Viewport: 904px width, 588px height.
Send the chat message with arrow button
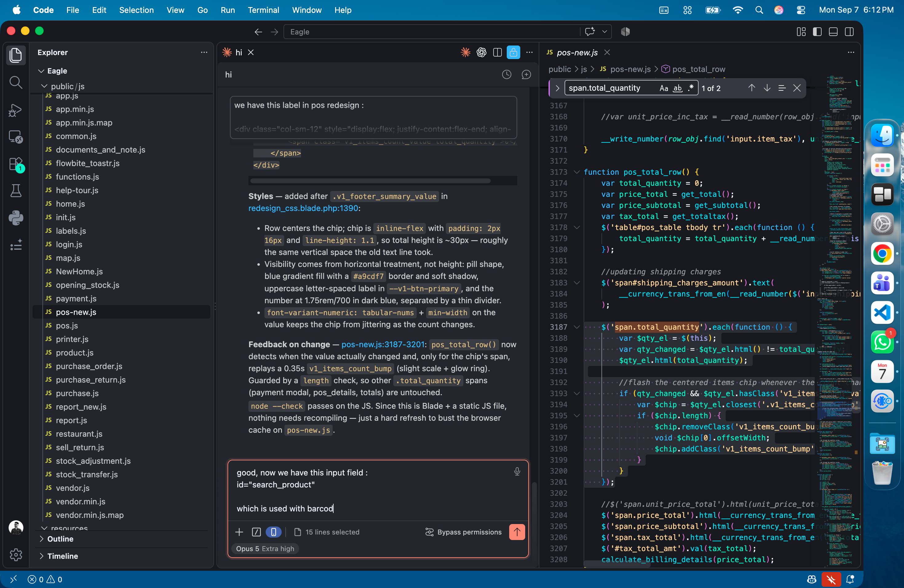(517, 532)
